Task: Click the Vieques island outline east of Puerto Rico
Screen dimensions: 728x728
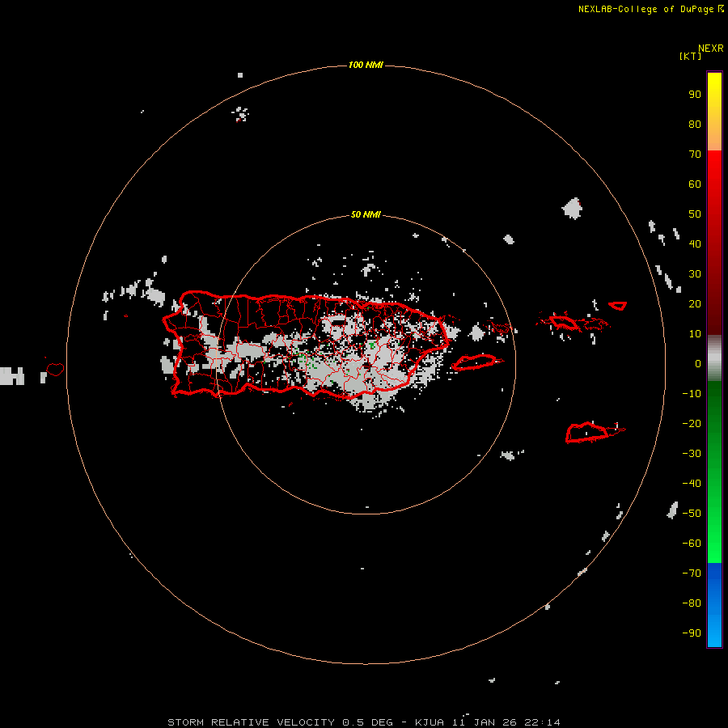Action: 476,362
